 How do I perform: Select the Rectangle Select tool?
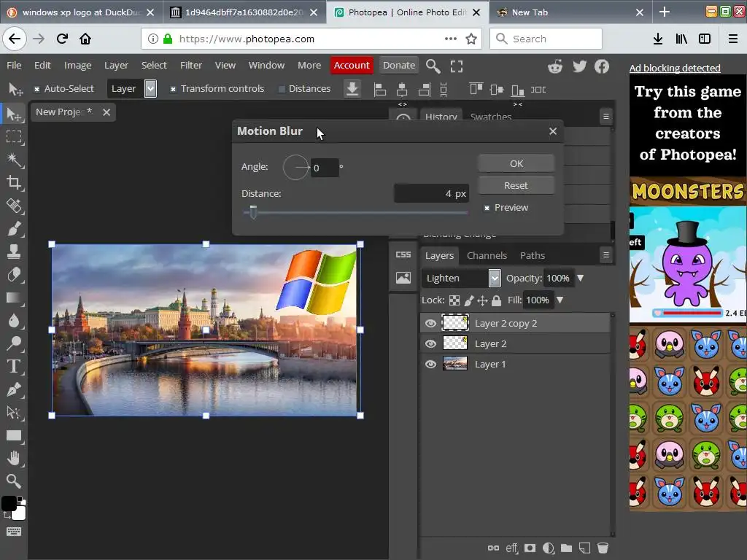pos(14,137)
